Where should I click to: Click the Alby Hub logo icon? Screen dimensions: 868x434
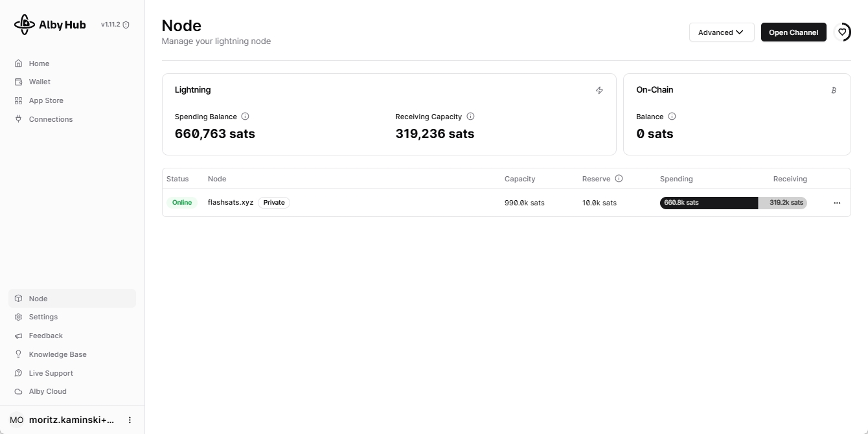tap(25, 25)
